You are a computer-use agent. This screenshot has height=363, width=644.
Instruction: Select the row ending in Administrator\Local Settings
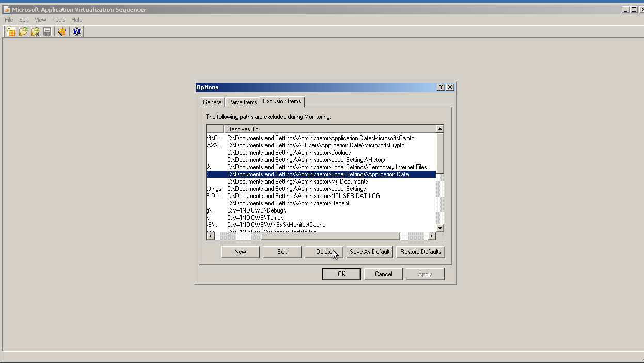(321, 189)
